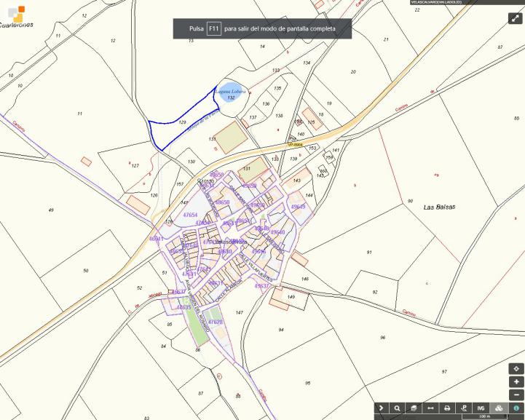Screen dimensions: 525x420
Task: Toggle the highlighted overlapping-circles cartography tool
Action: pyautogui.click(x=499, y=408)
